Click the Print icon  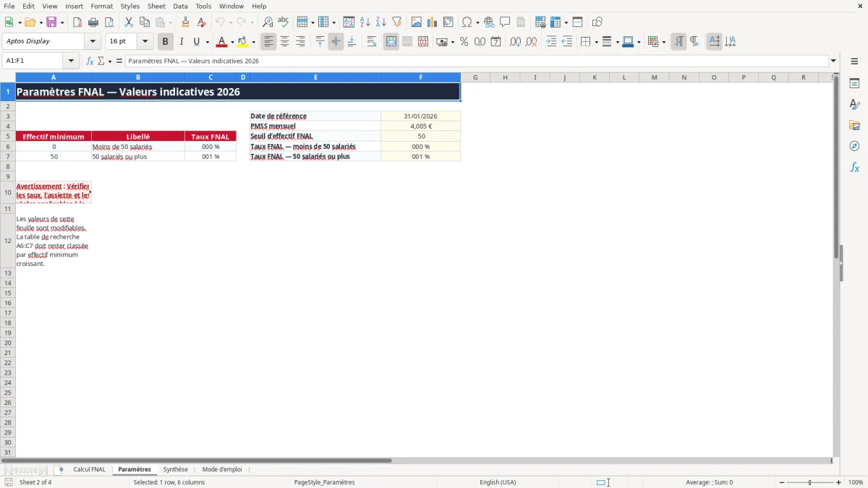point(93,22)
